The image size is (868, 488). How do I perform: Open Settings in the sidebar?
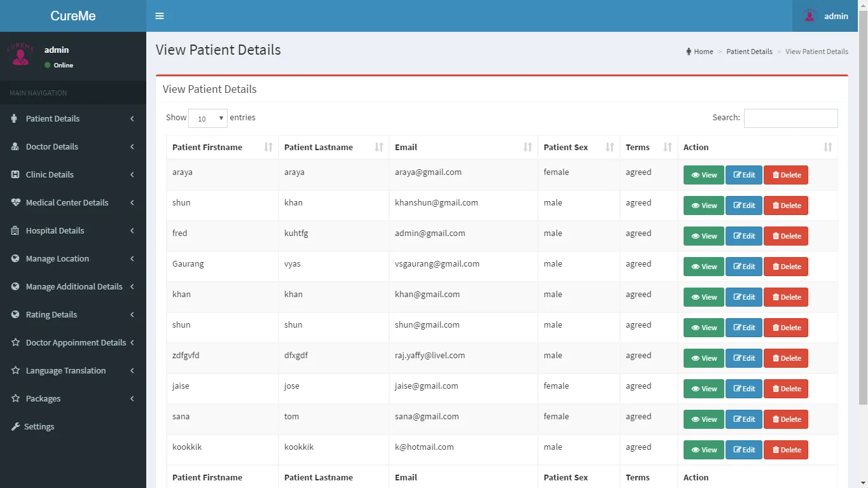coord(73,426)
